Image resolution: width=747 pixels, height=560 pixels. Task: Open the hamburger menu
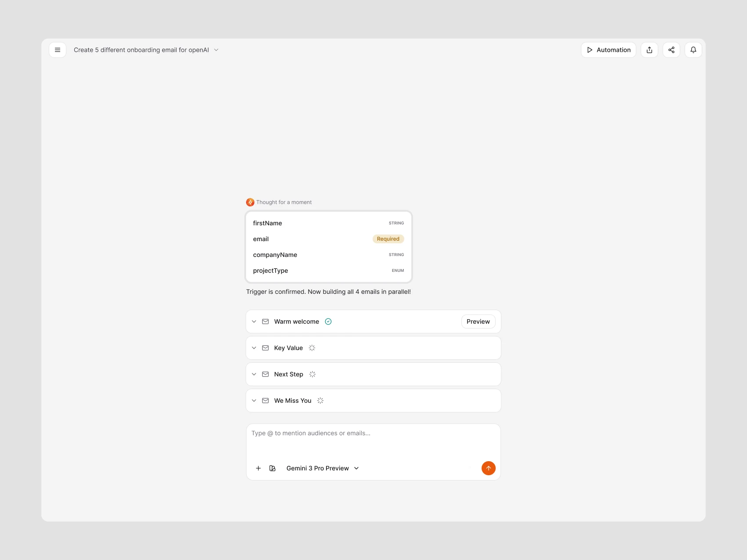58,50
